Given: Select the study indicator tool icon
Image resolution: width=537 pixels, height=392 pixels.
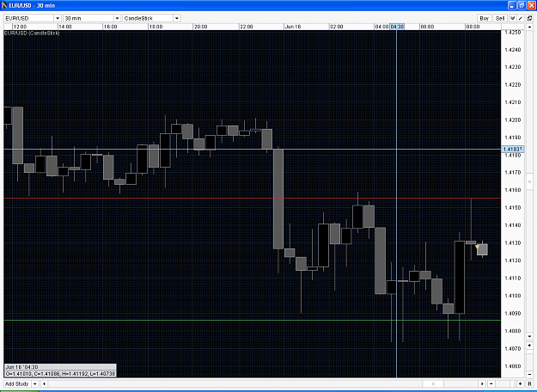Looking at the screenshot, I should pos(513,18).
